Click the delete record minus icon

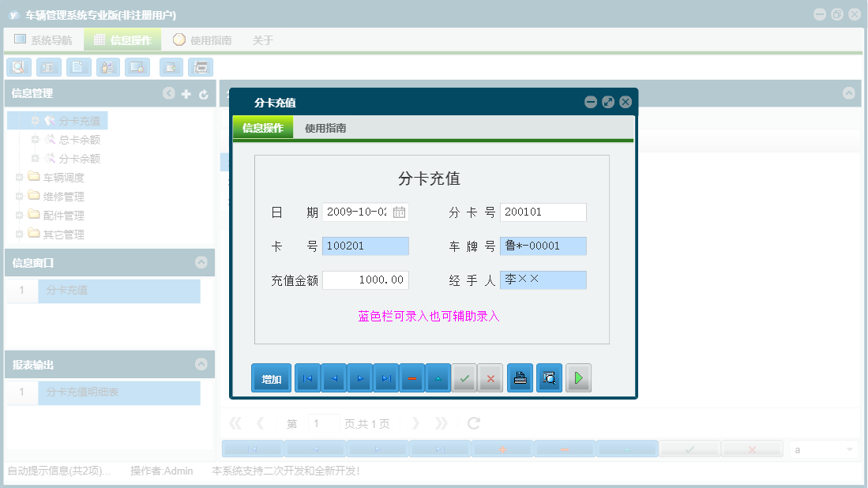point(411,377)
